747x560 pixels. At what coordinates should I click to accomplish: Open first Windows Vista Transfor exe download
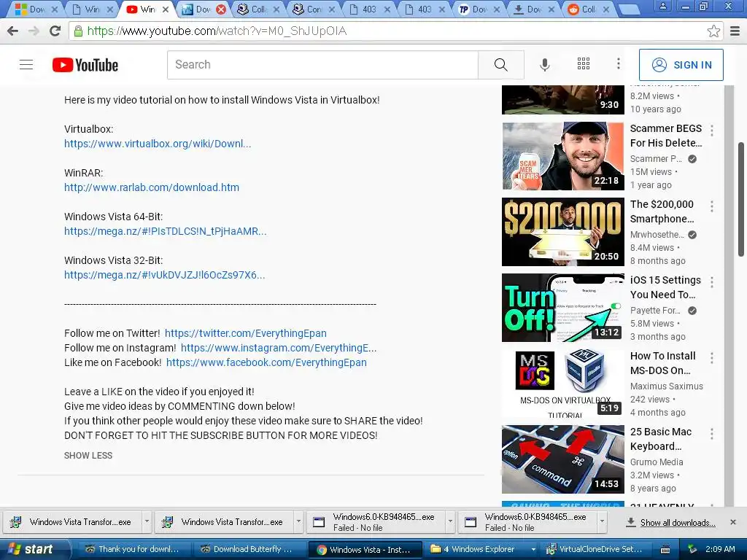[x=72, y=522]
